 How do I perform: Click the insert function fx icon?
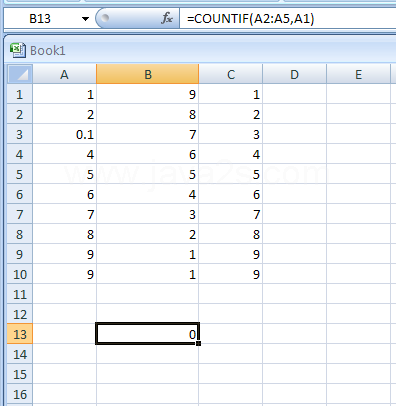pos(167,18)
